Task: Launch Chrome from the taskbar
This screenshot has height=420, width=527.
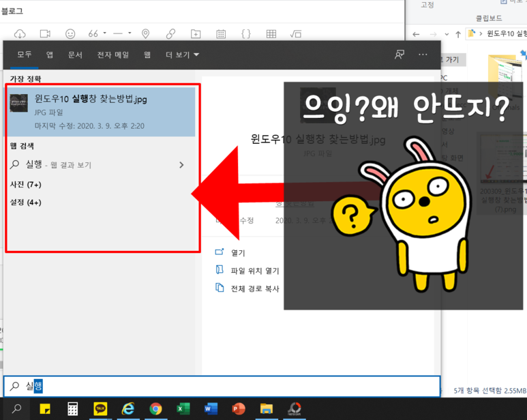Action: pos(155,409)
